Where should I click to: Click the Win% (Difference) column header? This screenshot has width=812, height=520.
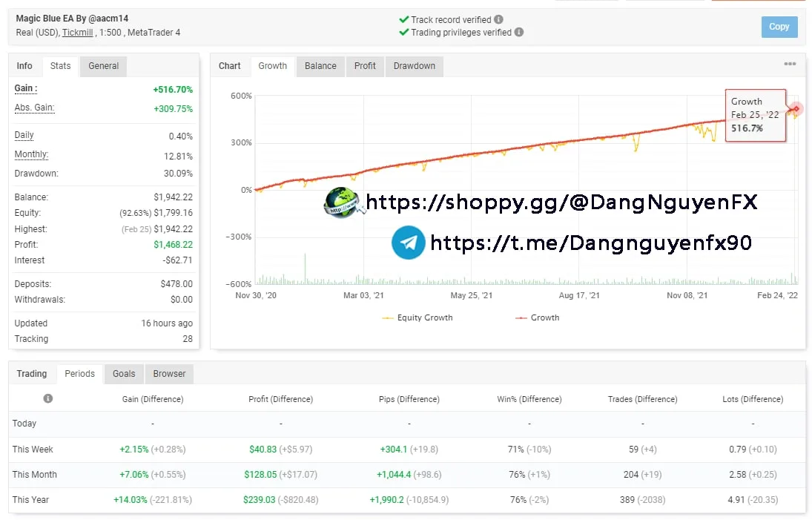click(529, 399)
